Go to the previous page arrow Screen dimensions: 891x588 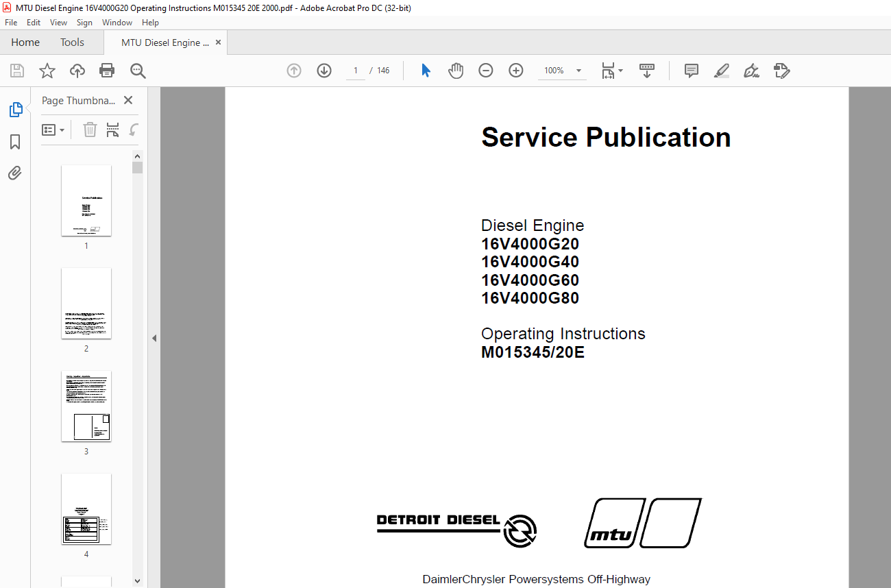click(x=294, y=71)
